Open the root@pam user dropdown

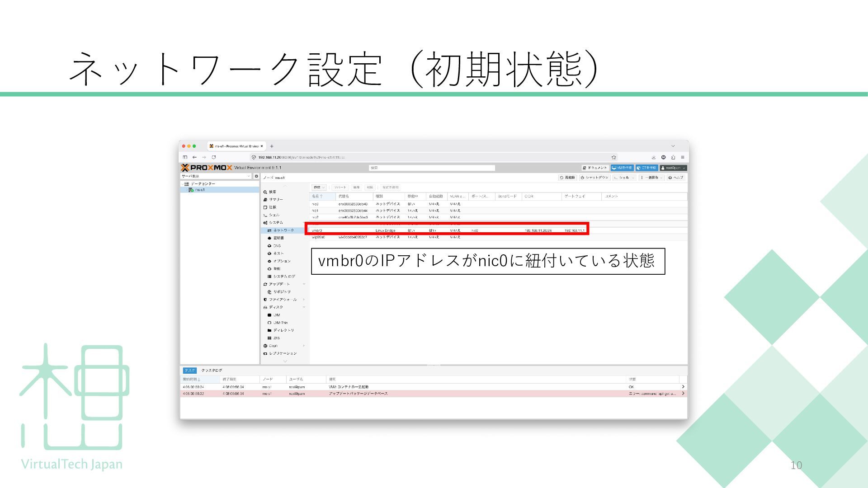(673, 168)
